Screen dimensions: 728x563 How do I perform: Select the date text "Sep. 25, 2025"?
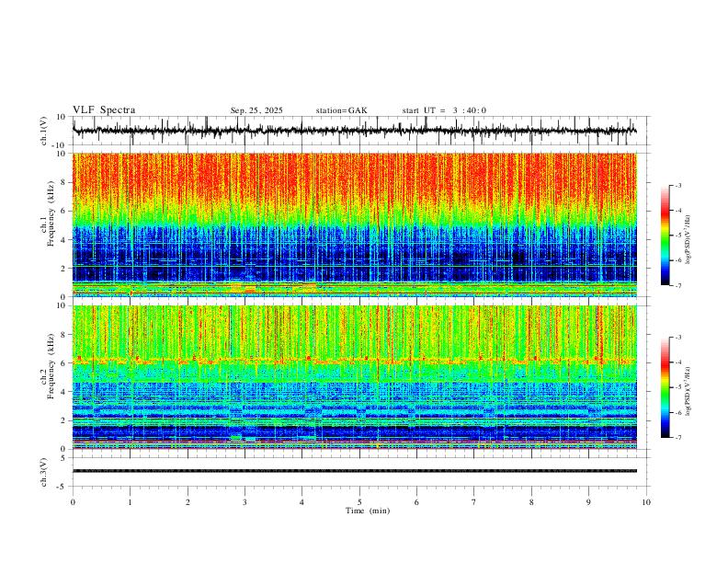pos(256,110)
